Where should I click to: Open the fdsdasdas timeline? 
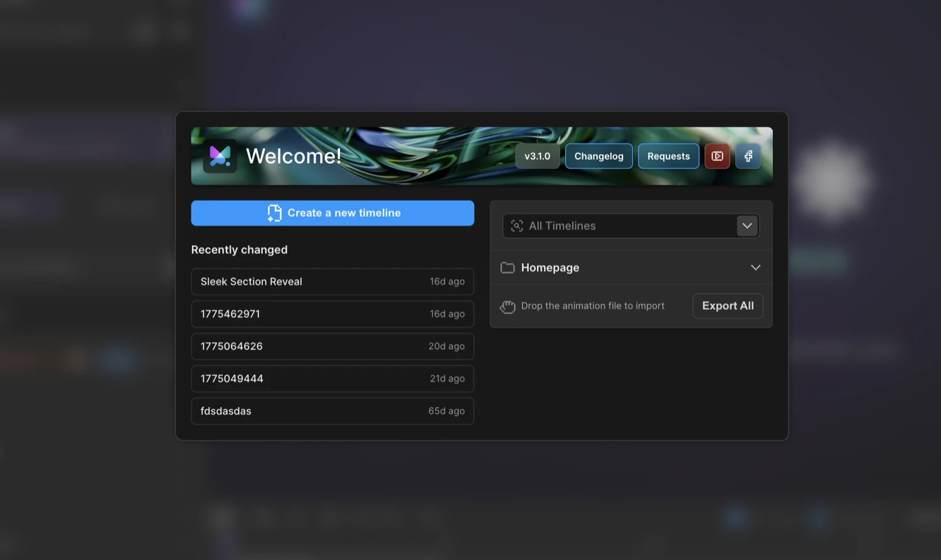tap(332, 411)
